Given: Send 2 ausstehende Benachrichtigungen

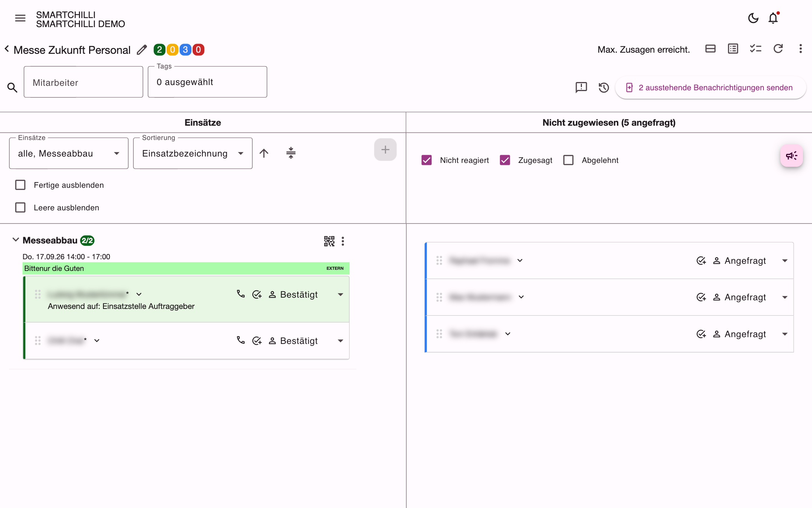Looking at the screenshot, I should tap(710, 88).
